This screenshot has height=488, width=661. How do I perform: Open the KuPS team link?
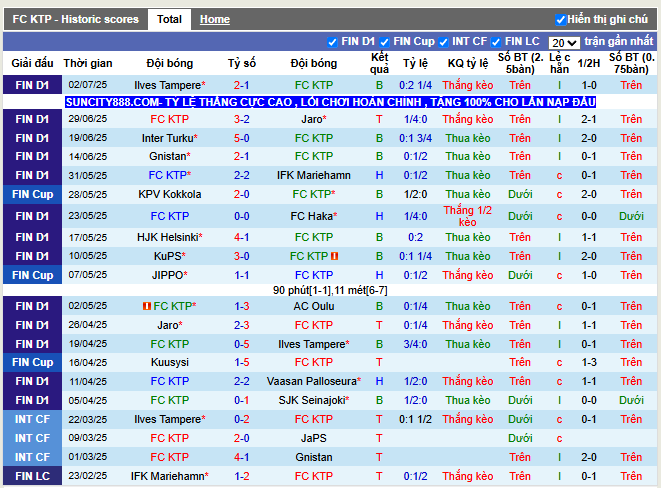(x=169, y=256)
